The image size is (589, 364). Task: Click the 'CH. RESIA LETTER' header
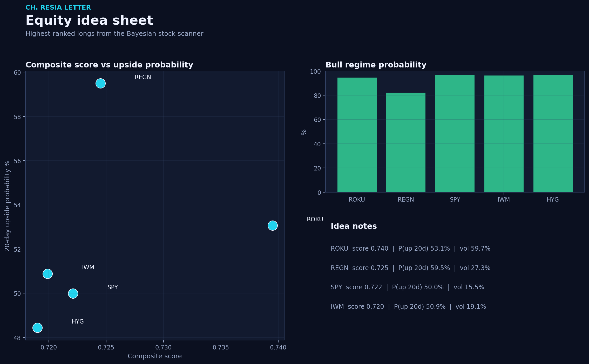(x=58, y=8)
